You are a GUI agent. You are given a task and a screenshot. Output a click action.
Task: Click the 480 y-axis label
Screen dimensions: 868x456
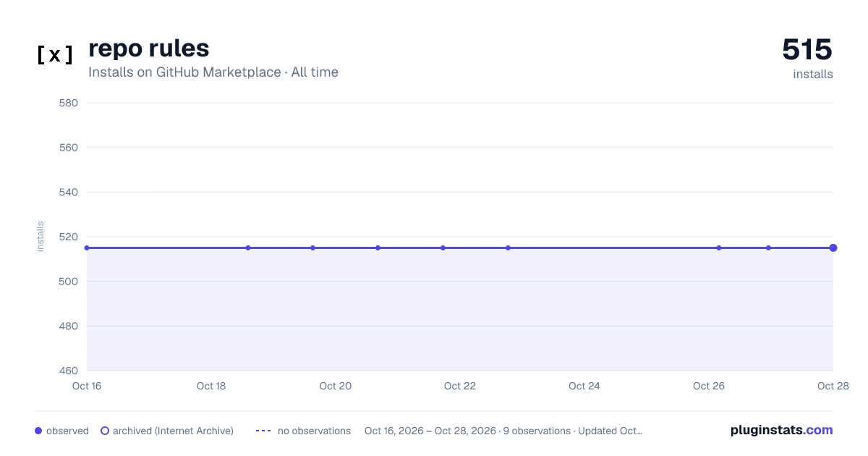[69, 326]
